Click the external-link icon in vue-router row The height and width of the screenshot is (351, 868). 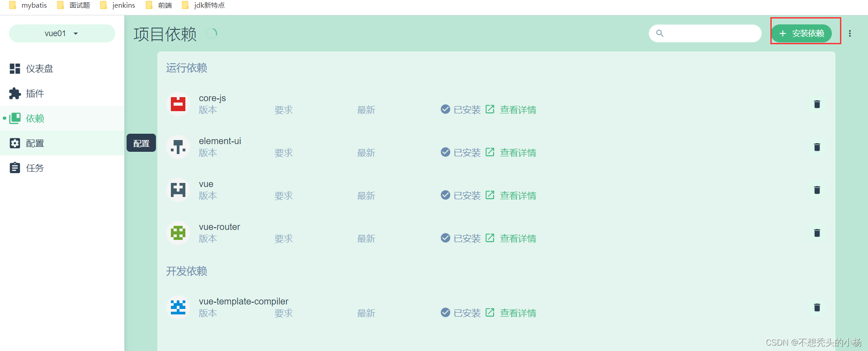490,238
